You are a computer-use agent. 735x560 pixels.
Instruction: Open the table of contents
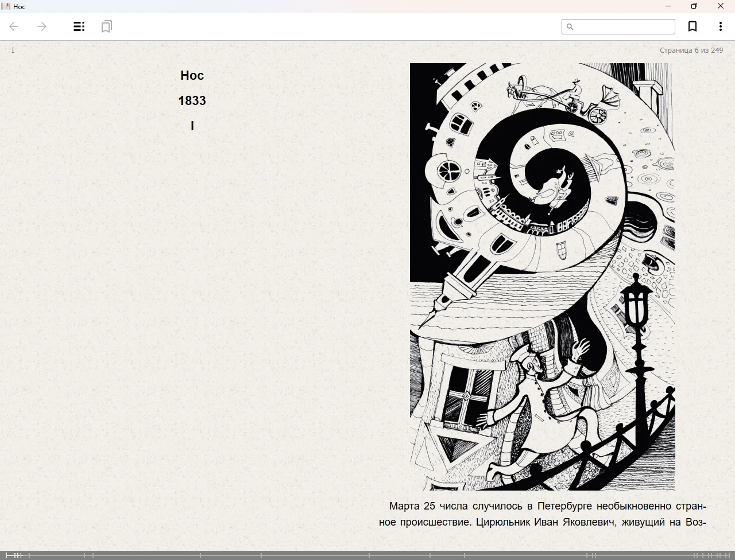pos(79,26)
